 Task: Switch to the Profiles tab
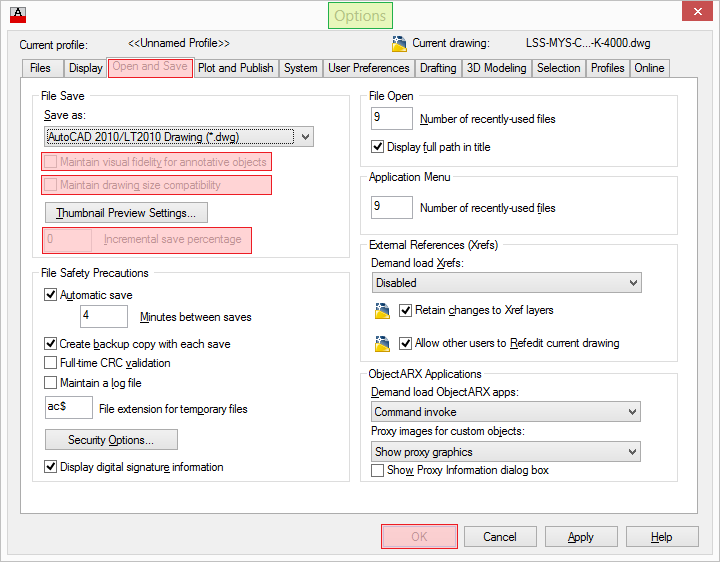click(608, 68)
